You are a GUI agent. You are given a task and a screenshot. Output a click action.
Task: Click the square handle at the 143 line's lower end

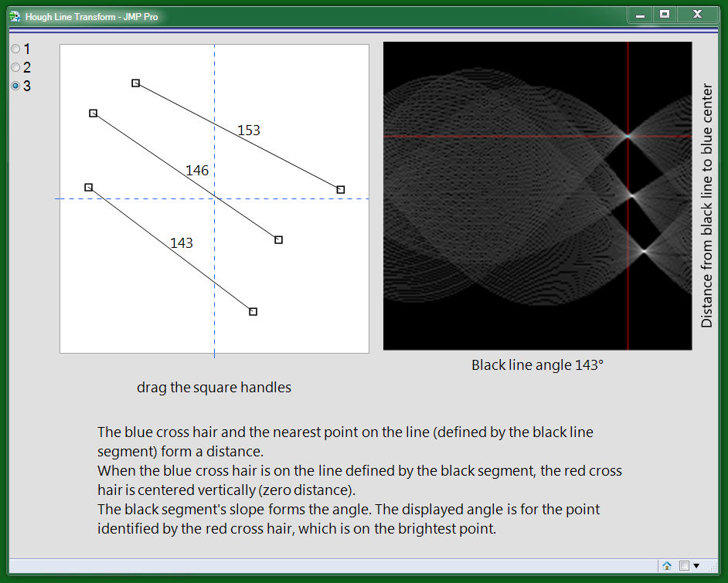253,310
